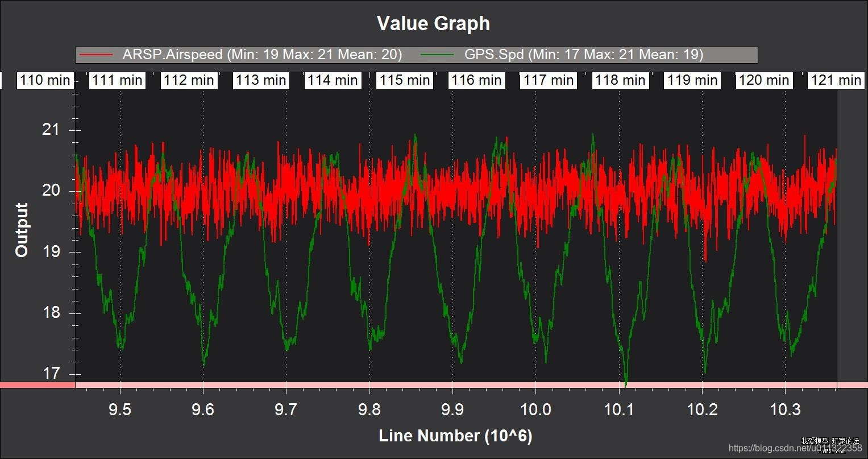The height and width of the screenshot is (459, 868).
Task: Click X-axis value 10.2
Action: tap(702, 409)
